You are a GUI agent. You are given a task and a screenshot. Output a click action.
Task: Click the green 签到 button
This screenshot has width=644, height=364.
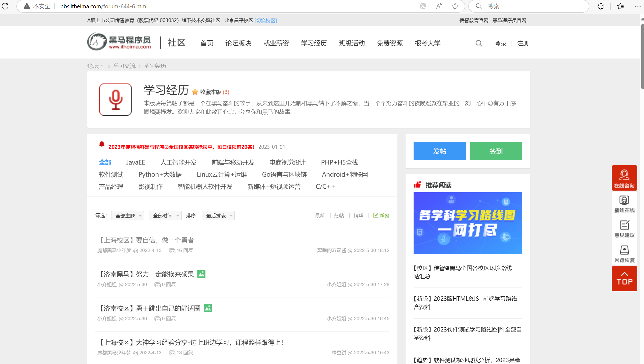(x=496, y=151)
